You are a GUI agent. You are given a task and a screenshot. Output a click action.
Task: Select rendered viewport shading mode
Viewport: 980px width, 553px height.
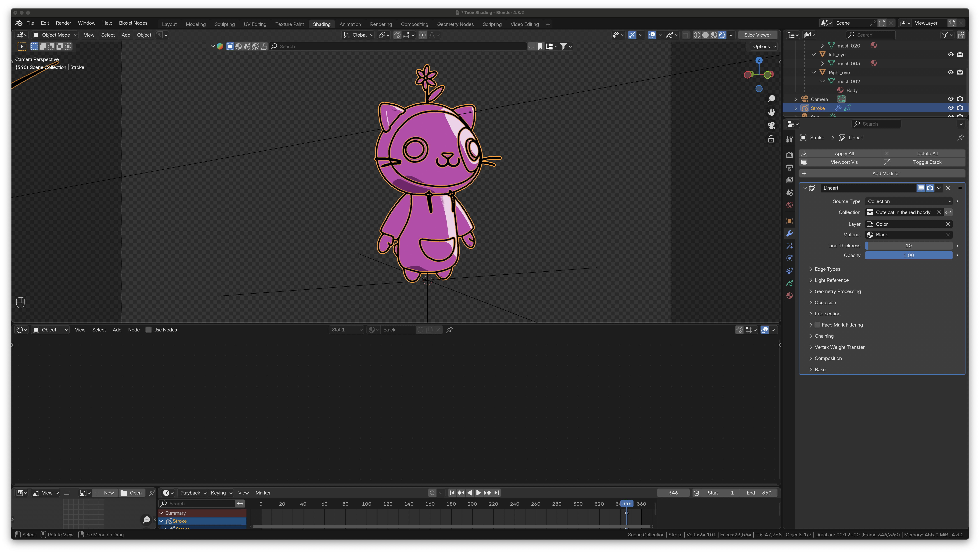[x=722, y=35]
